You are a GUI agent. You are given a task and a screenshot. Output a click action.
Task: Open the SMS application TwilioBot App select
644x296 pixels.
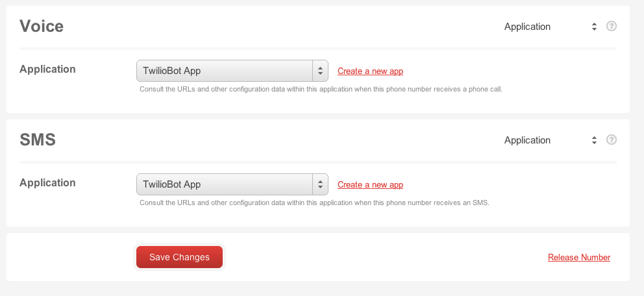(232, 184)
